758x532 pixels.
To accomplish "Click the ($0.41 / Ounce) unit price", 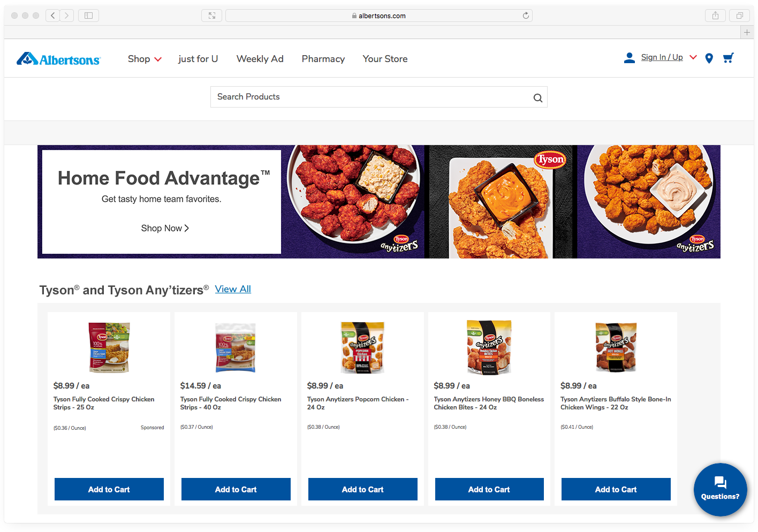I will click(x=577, y=427).
